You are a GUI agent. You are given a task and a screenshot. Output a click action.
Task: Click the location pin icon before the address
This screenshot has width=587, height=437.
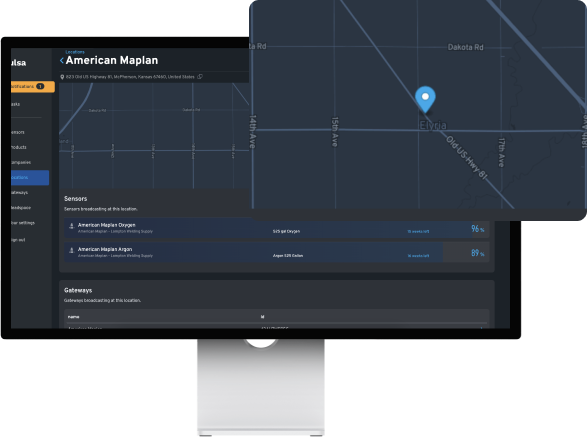pos(62,77)
